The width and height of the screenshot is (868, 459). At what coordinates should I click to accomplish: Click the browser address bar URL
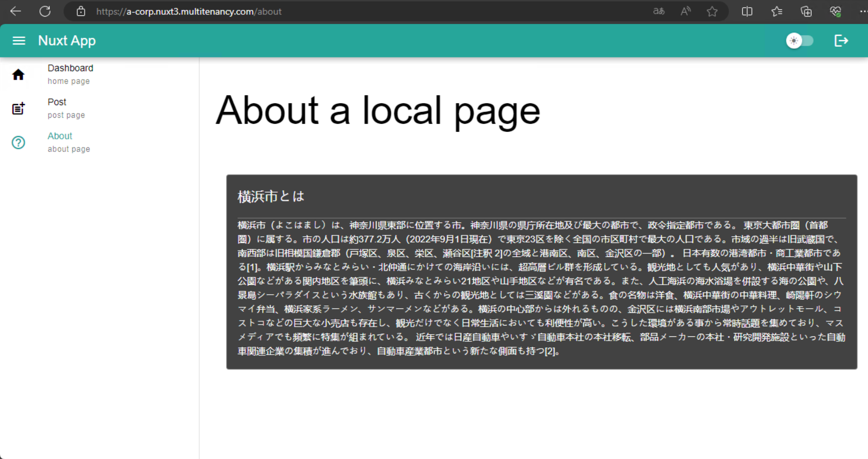coord(189,12)
